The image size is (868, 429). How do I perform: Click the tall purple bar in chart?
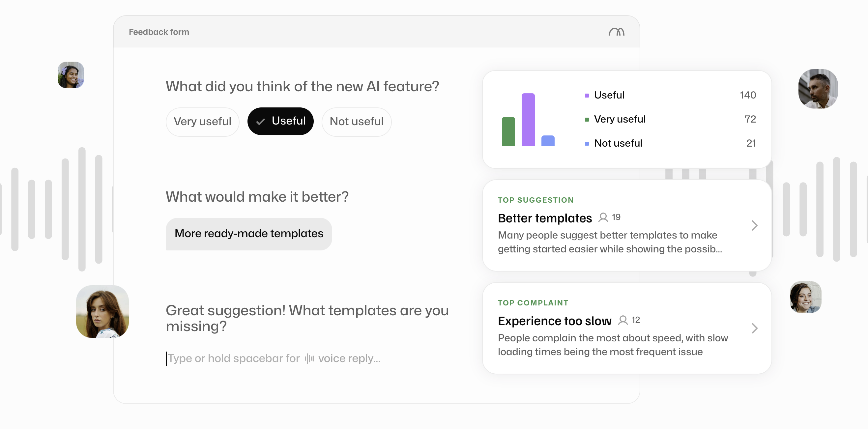click(528, 120)
